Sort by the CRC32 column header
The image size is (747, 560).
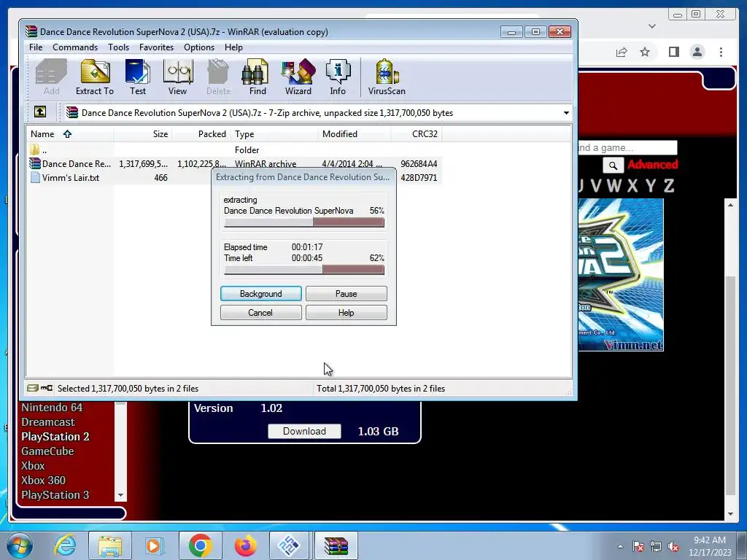[417, 134]
